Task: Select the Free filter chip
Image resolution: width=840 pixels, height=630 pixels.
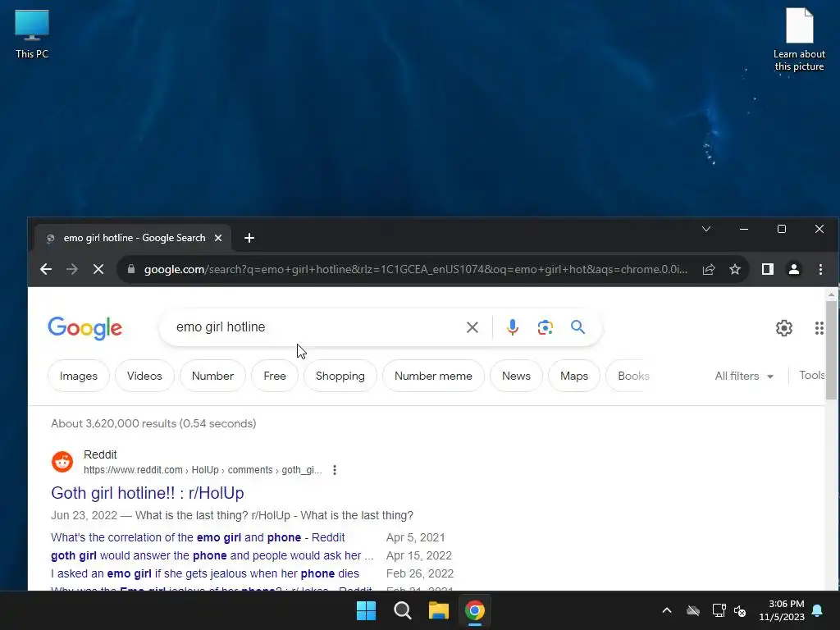Action: point(275,376)
